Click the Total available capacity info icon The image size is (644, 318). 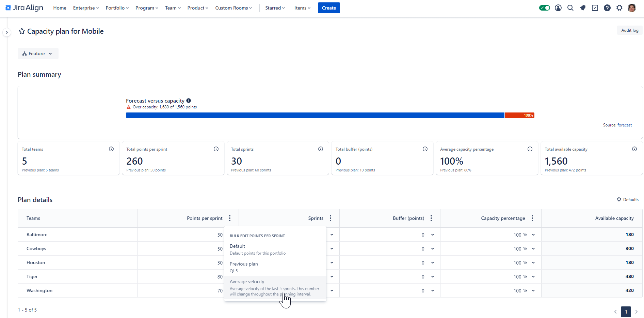point(634,149)
